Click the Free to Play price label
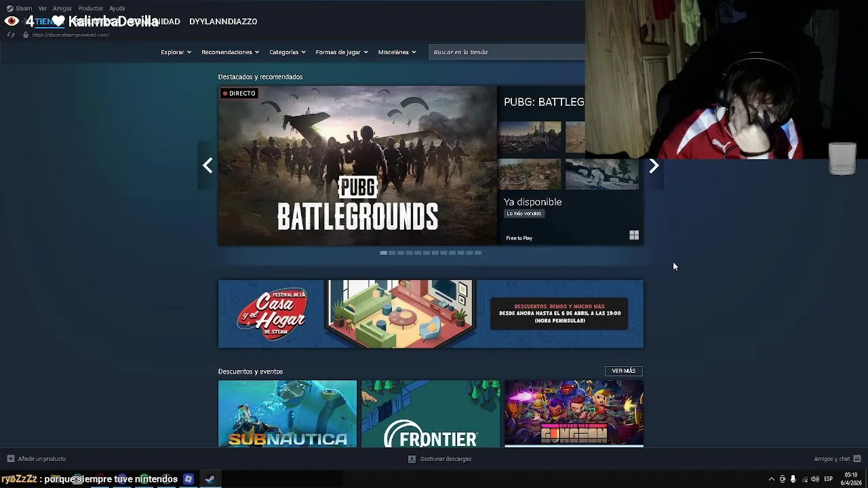The height and width of the screenshot is (488, 868). (x=519, y=238)
